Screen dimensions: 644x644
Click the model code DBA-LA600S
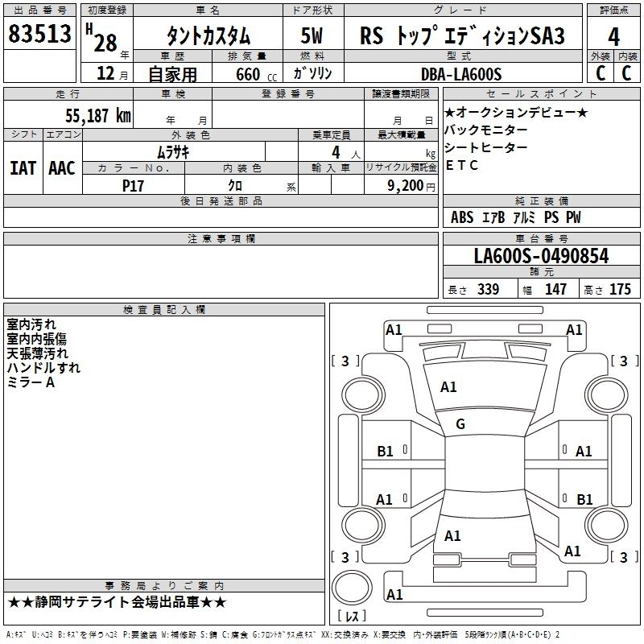point(460,74)
